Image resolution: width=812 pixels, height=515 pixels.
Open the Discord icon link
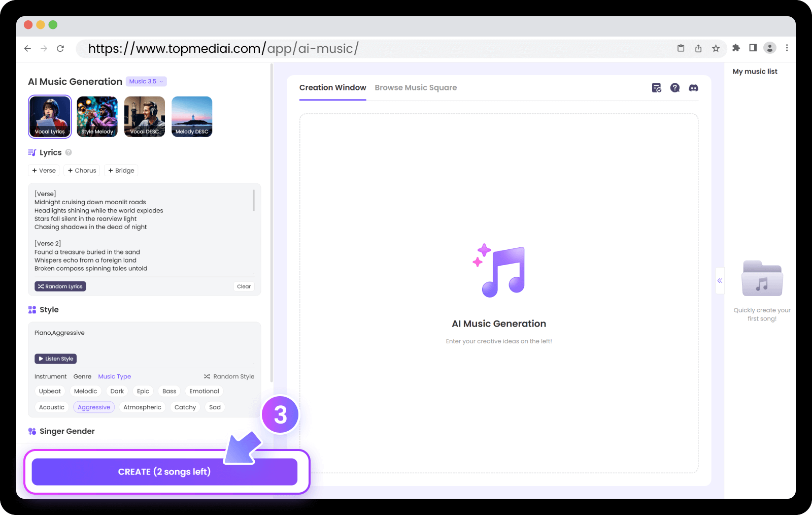[693, 88]
